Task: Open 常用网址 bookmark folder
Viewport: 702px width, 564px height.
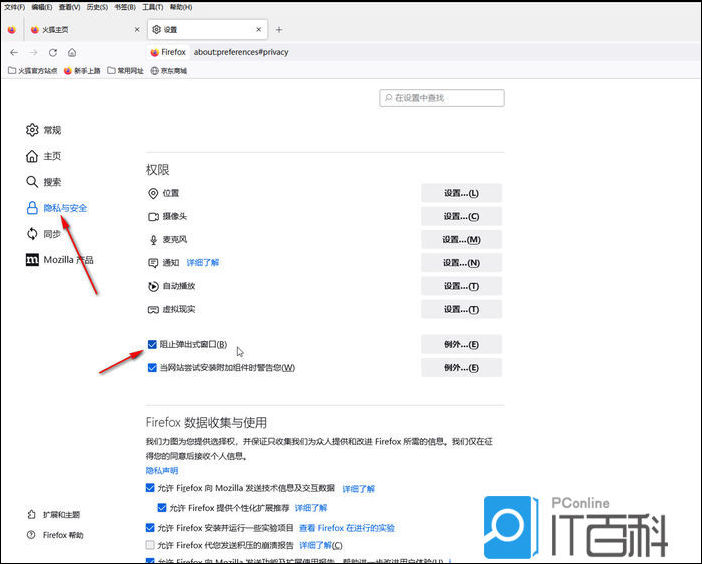Action: point(125,71)
